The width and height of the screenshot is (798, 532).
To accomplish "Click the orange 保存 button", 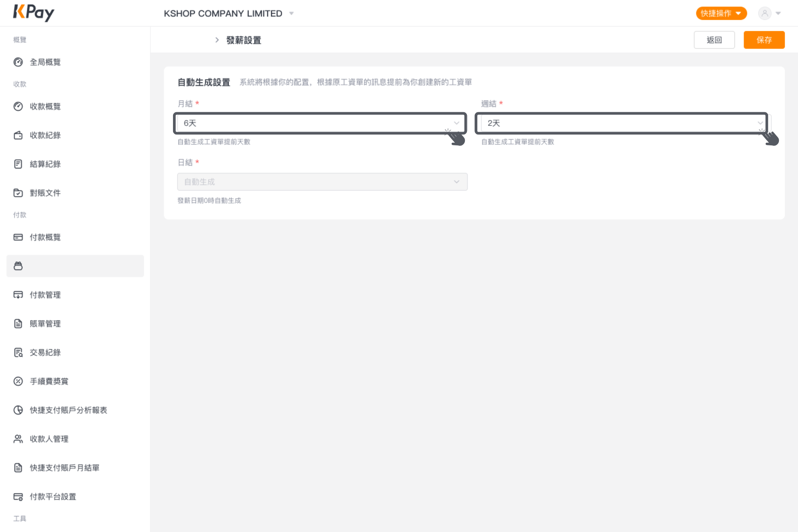I will pyautogui.click(x=764, y=40).
